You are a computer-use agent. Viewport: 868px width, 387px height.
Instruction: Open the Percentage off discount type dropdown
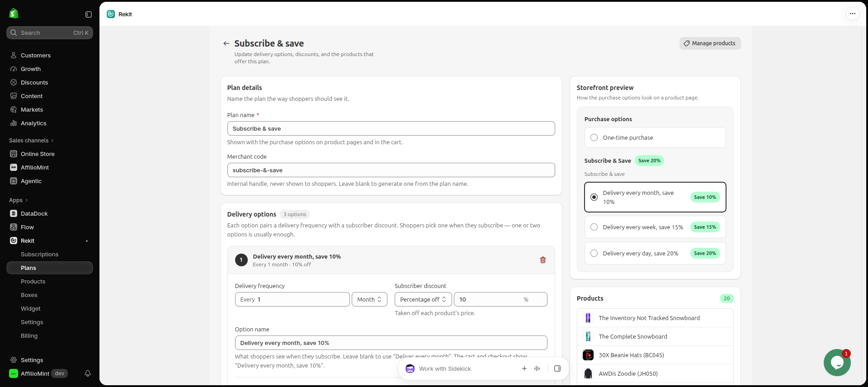(423, 299)
